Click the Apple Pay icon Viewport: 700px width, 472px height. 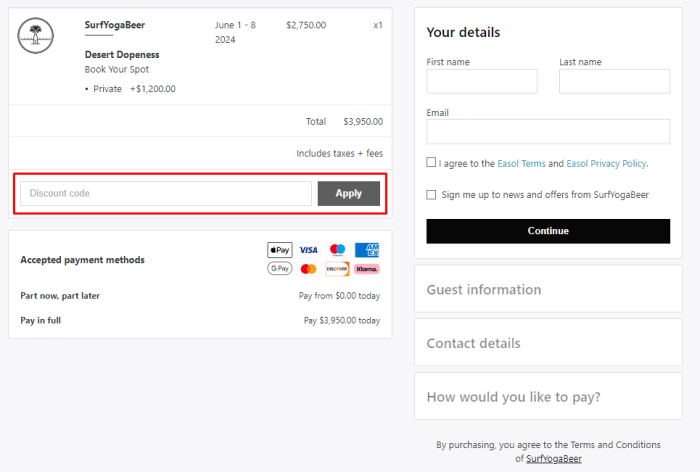[280, 250]
